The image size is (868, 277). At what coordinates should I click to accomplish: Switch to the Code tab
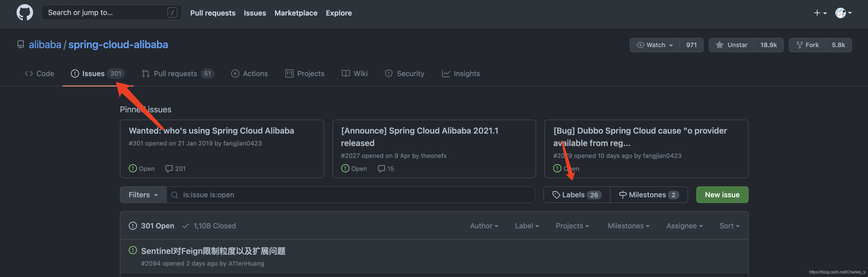[39, 74]
